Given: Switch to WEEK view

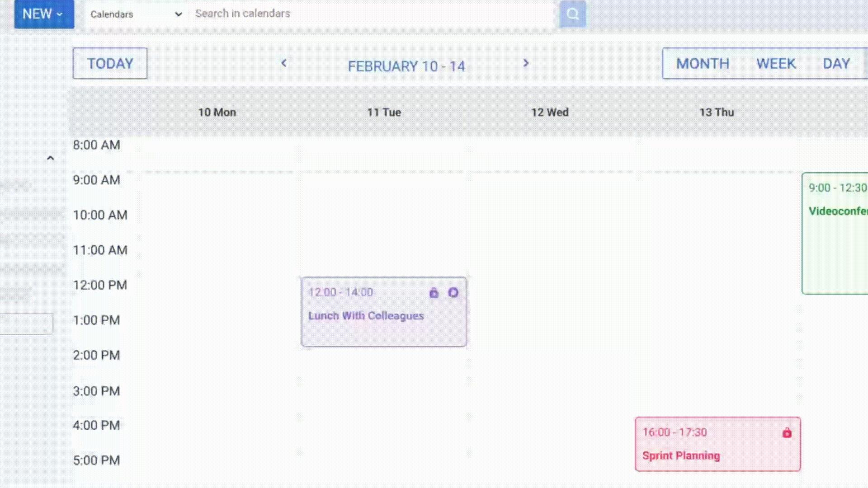Looking at the screenshot, I should [776, 64].
